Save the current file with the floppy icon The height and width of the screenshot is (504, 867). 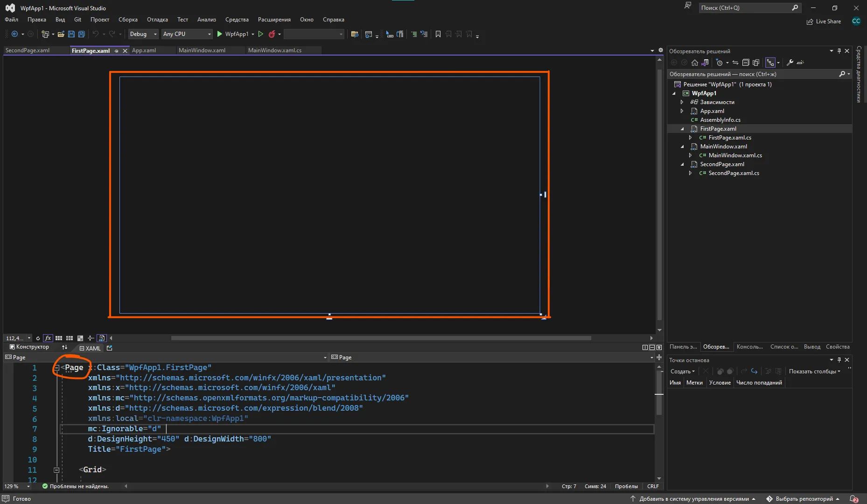(x=71, y=34)
